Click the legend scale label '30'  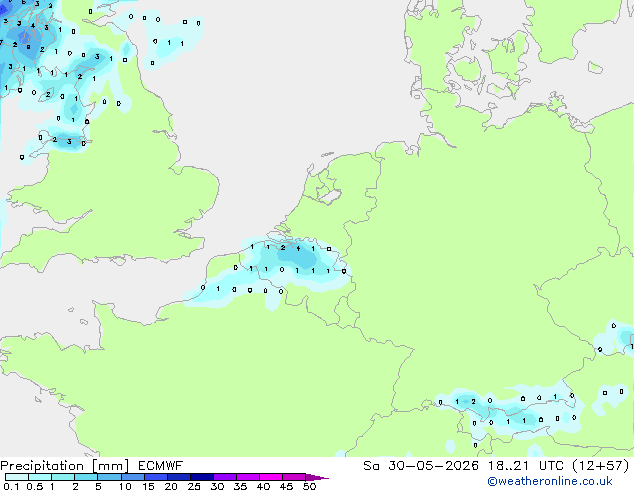[217, 486]
